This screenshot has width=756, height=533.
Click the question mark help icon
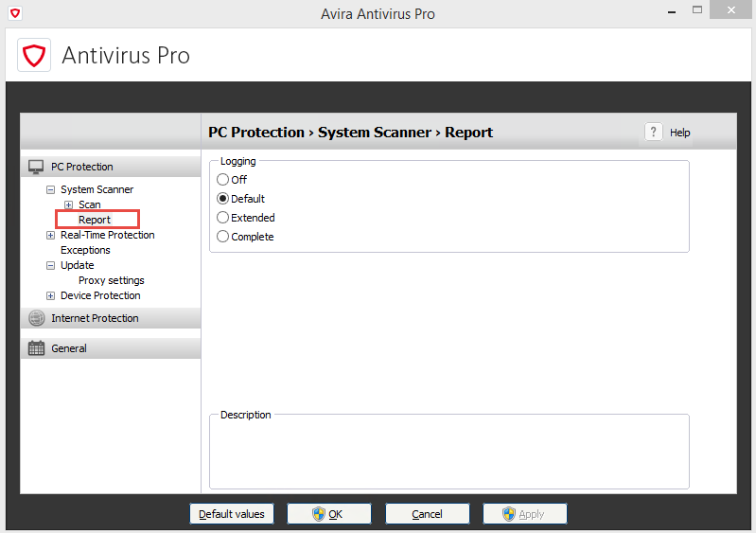click(x=653, y=132)
